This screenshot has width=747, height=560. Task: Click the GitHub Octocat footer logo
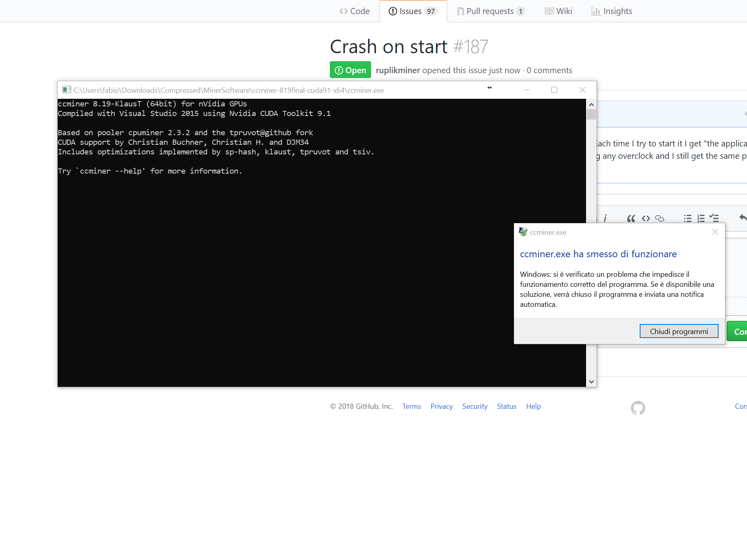tap(638, 408)
